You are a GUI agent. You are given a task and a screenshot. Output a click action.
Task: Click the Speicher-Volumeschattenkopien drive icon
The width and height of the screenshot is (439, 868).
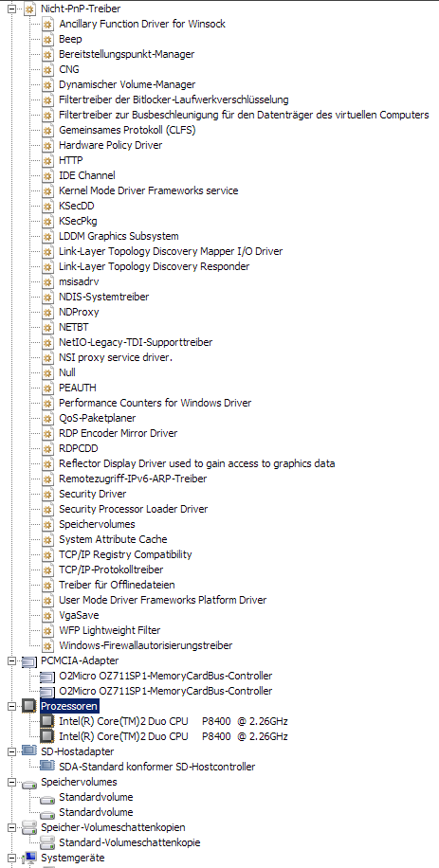click(29, 827)
